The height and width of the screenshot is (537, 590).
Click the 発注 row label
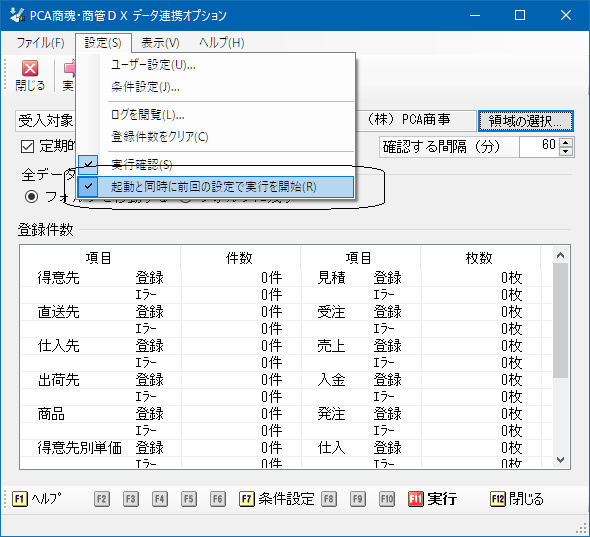click(331, 414)
